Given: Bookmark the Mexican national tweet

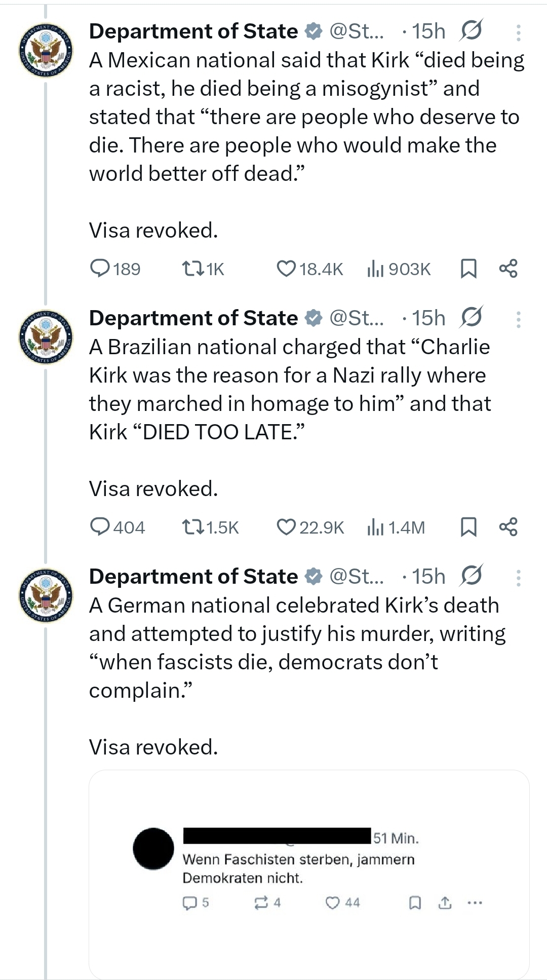Looking at the screenshot, I should (x=468, y=269).
